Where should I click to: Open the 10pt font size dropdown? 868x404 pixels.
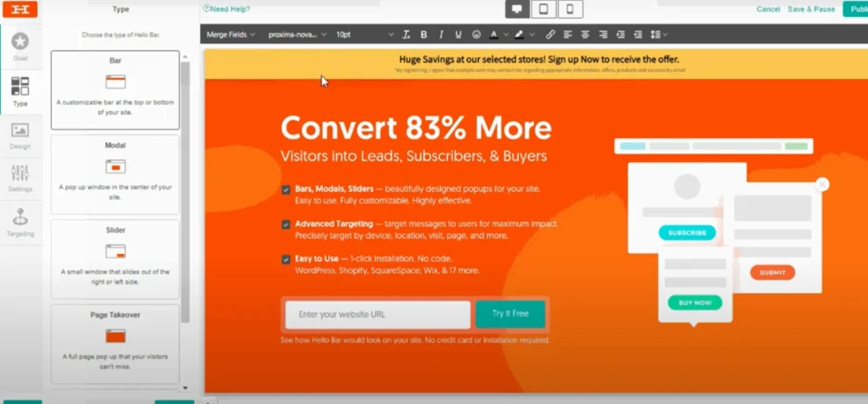(364, 35)
